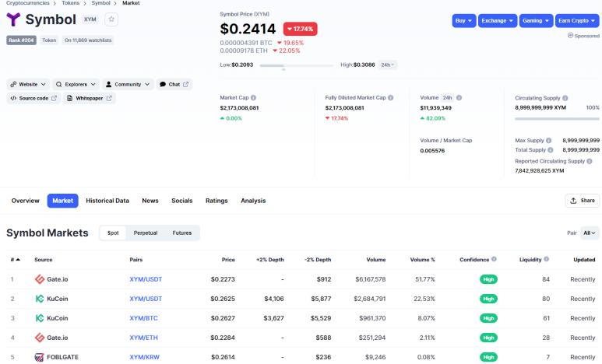Click KuCoin logo in XYM/USDT row
The height and width of the screenshot is (364, 602).
coord(40,299)
